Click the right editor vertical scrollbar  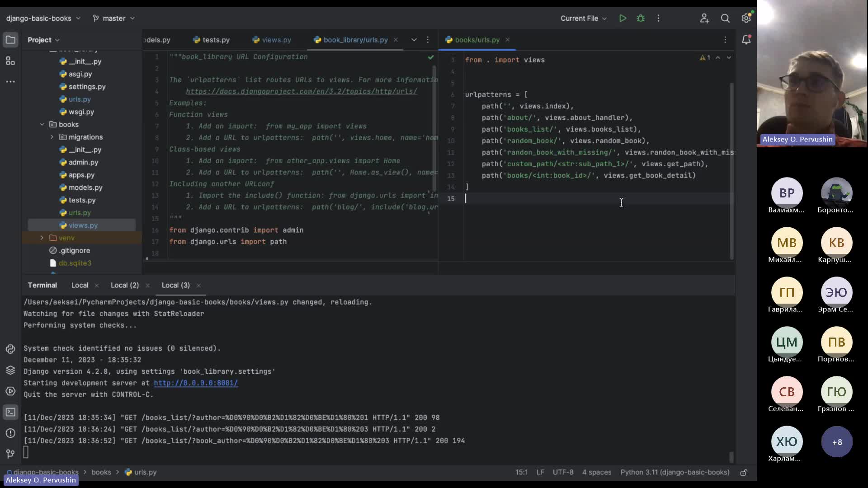coord(731,171)
